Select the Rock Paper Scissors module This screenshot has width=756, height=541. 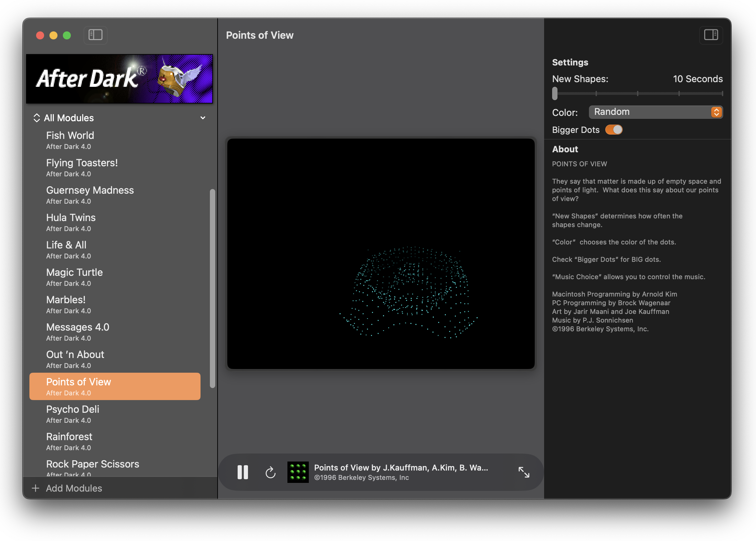point(115,467)
